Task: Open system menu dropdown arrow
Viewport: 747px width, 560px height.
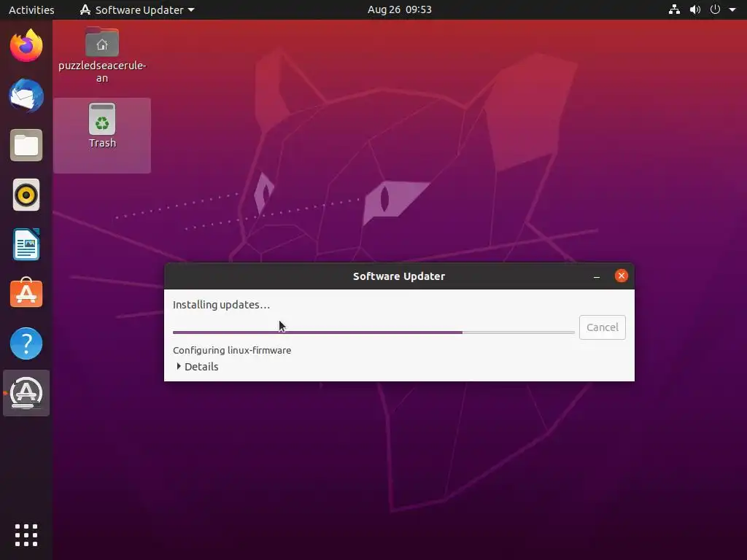Action: pos(732,9)
